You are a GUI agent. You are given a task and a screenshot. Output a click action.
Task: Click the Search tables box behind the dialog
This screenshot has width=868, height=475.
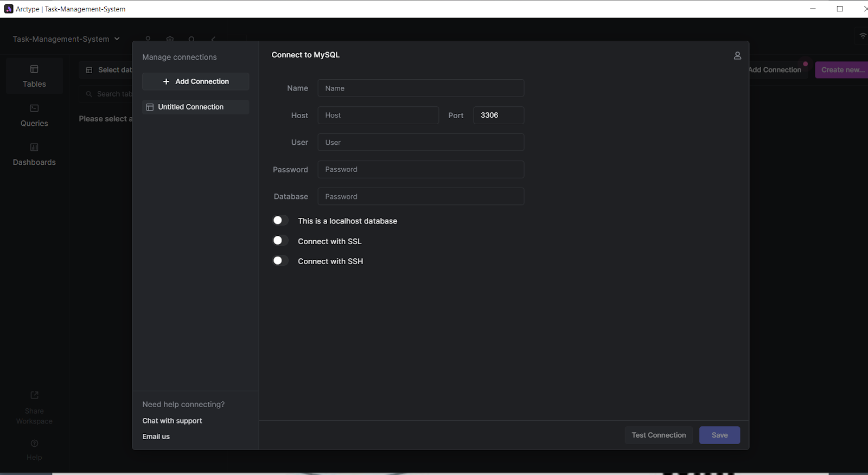coord(106,94)
